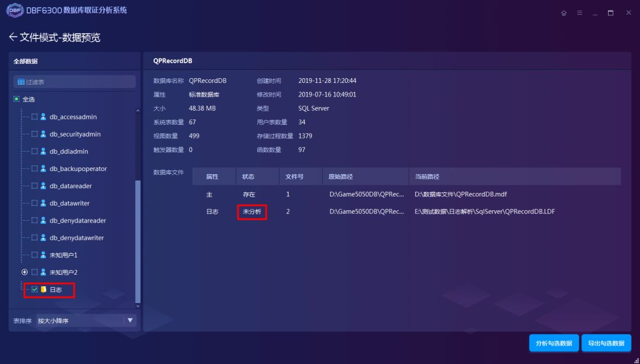The height and width of the screenshot is (364, 640).
Task: Check the db_datawriter checkbox
Action: [35, 203]
